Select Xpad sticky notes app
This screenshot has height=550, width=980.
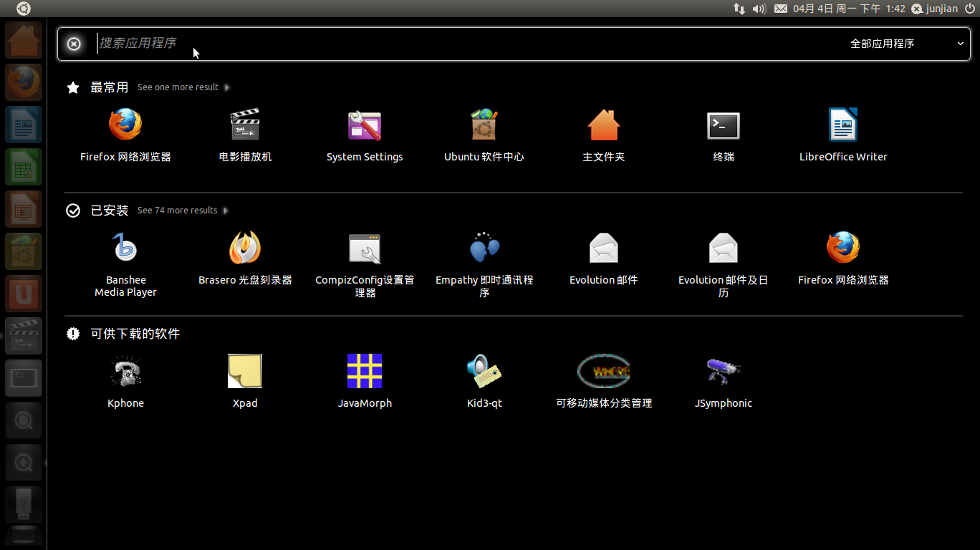tap(245, 382)
